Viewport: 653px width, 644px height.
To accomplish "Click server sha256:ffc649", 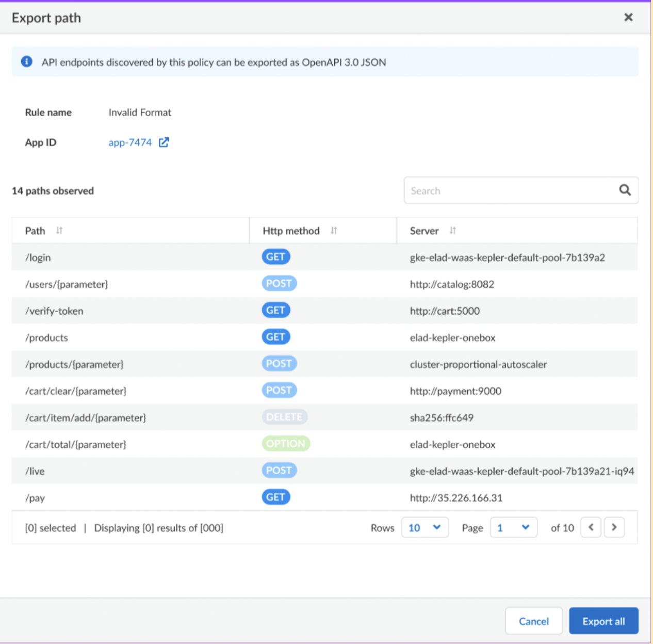I will point(442,418).
